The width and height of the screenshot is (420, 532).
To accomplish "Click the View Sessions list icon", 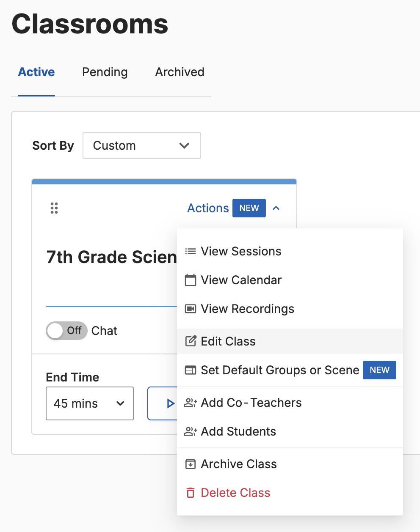I will click(x=191, y=252).
